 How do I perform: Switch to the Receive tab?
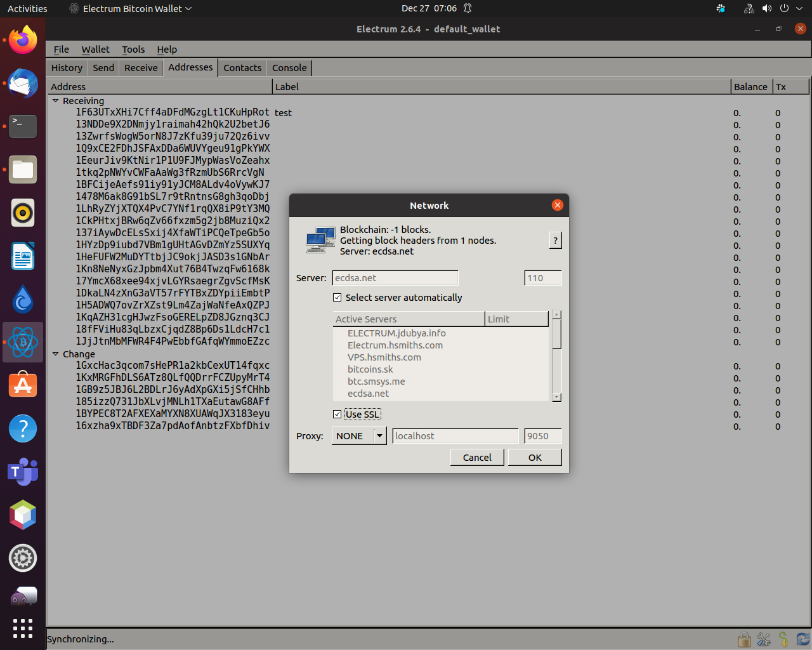coord(141,68)
